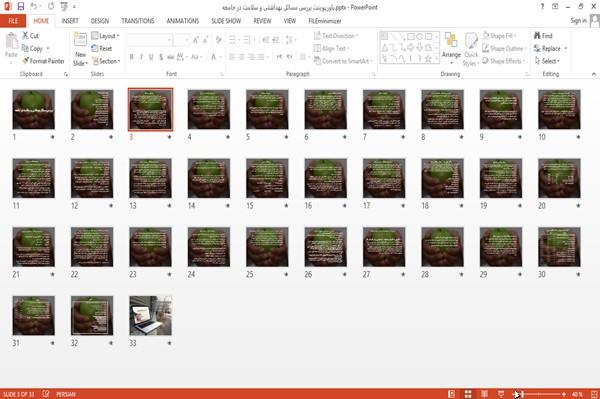Click the Save icon in quick access toolbar
600x399 pixels.
pyautogui.click(x=21, y=7)
